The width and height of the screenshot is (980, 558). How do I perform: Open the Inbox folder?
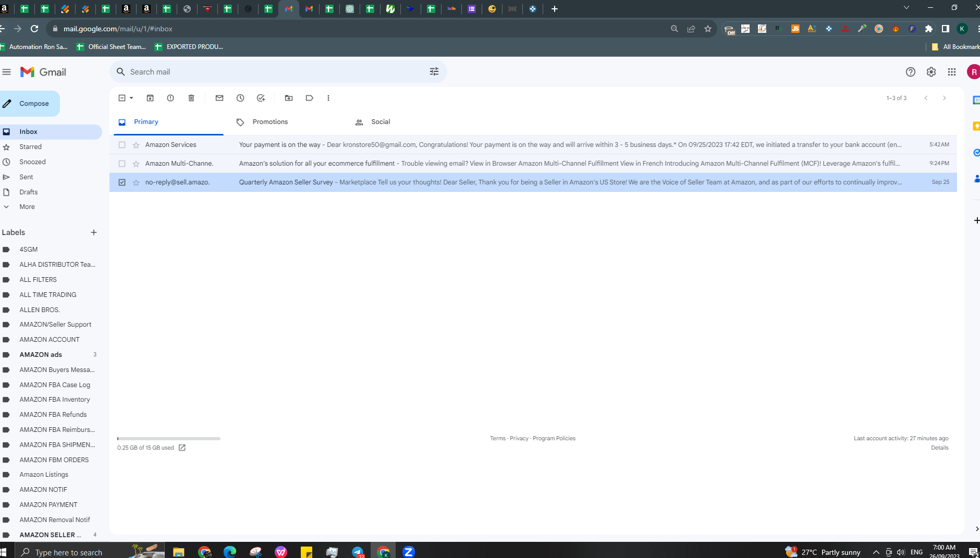[x=51, y=132]
